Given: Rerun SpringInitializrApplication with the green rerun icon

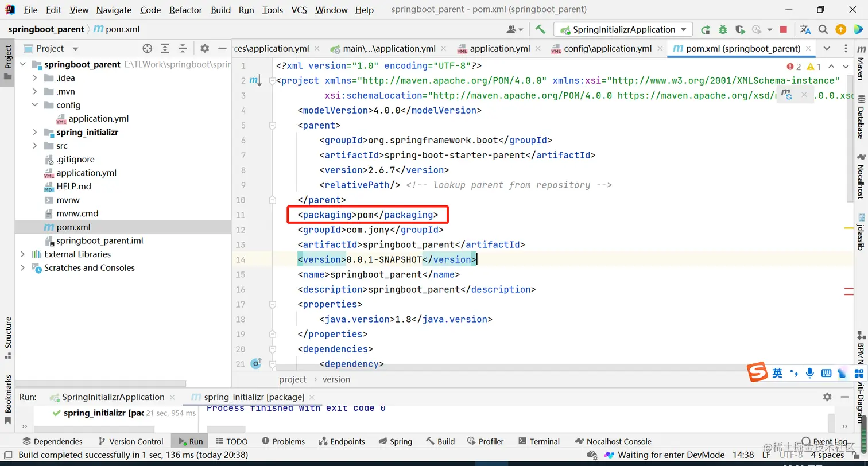Looking at the screenshot, I should (x=706, y=29).
